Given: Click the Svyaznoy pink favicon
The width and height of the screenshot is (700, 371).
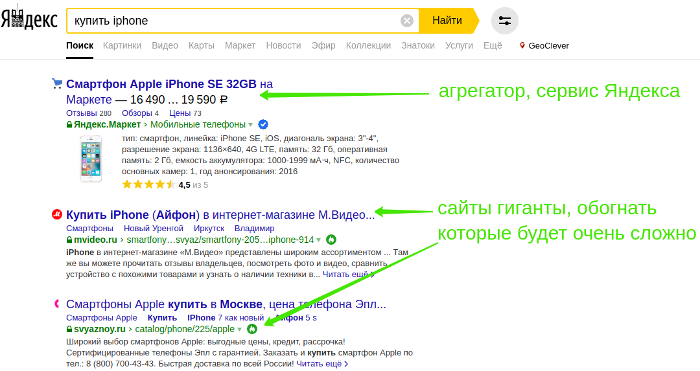Looking at the screenshot, I should (57, 304).
